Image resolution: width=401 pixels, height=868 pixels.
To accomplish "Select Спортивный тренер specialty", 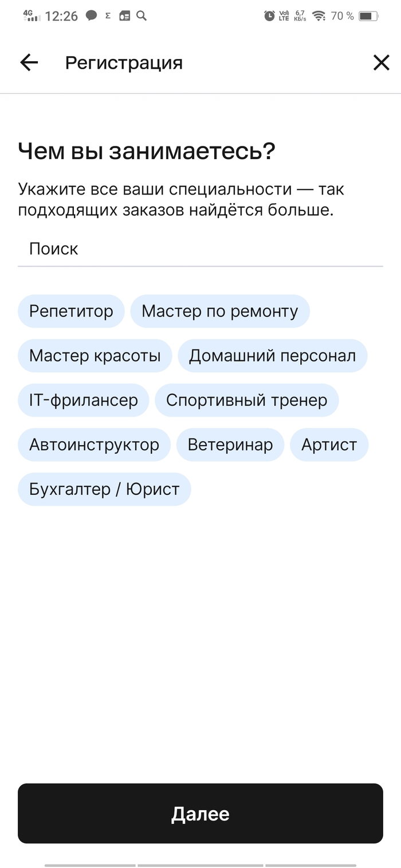I will pos(246,400).
